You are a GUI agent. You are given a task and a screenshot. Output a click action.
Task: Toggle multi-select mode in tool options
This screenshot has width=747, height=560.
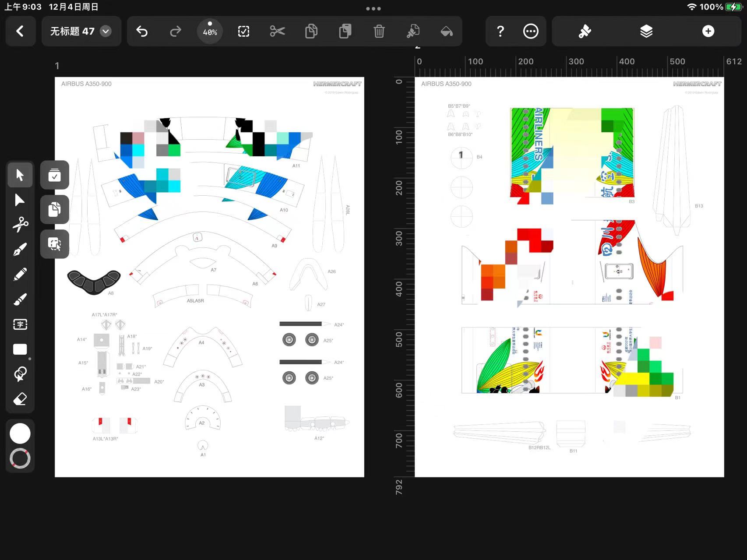(55, 175)
